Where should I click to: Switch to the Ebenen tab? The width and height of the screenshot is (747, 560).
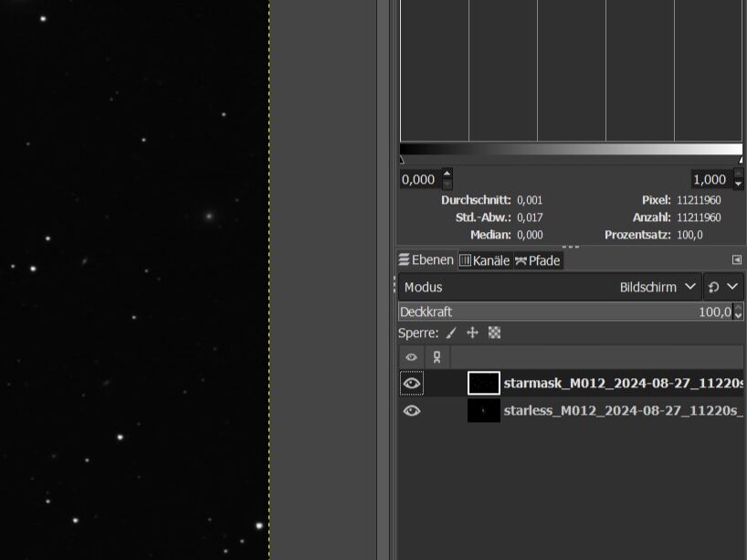(x=426, y=260)
